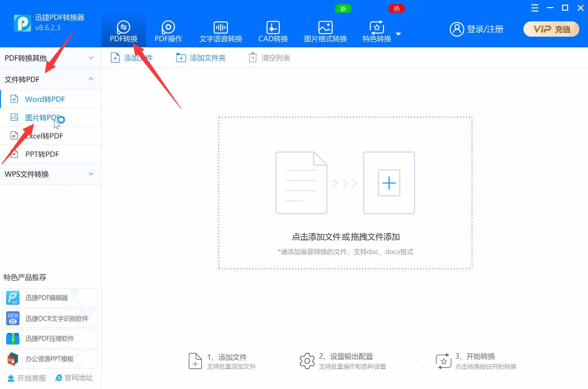
Task: Click the Excel file icon beside Excel转PDF
Action: click(x=14, y=135)
